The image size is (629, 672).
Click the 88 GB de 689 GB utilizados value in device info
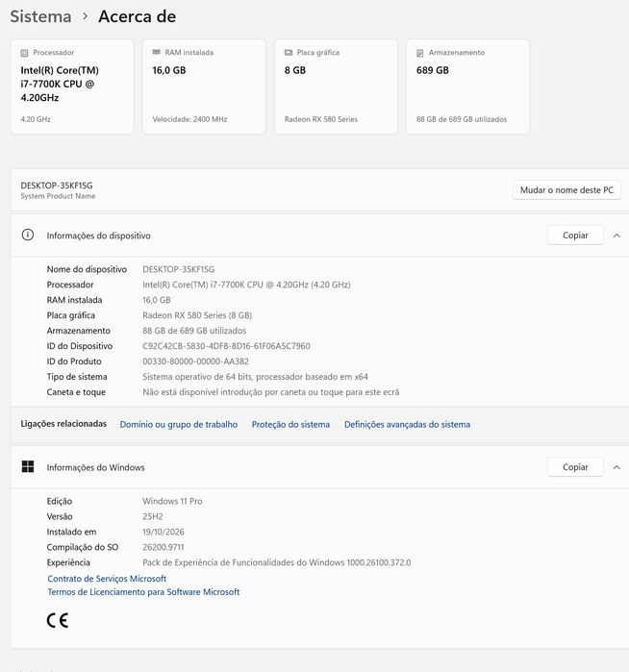[194, 331]
